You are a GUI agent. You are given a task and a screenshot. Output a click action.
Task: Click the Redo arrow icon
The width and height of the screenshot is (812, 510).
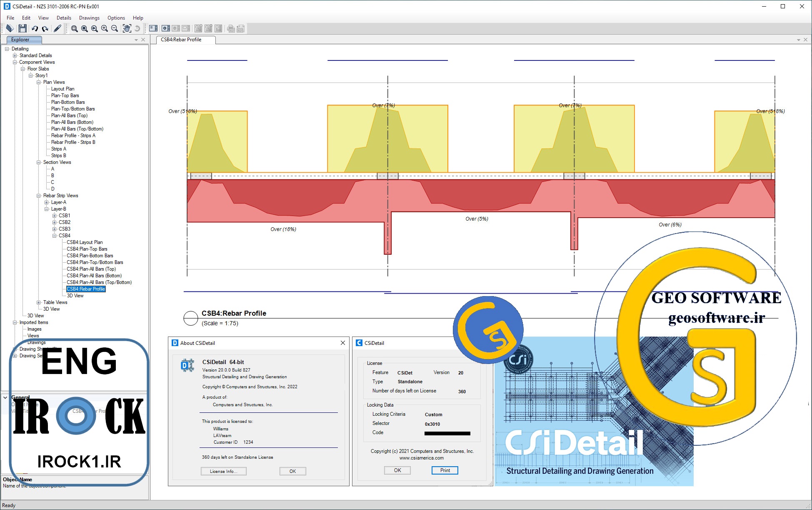(45, 28)
